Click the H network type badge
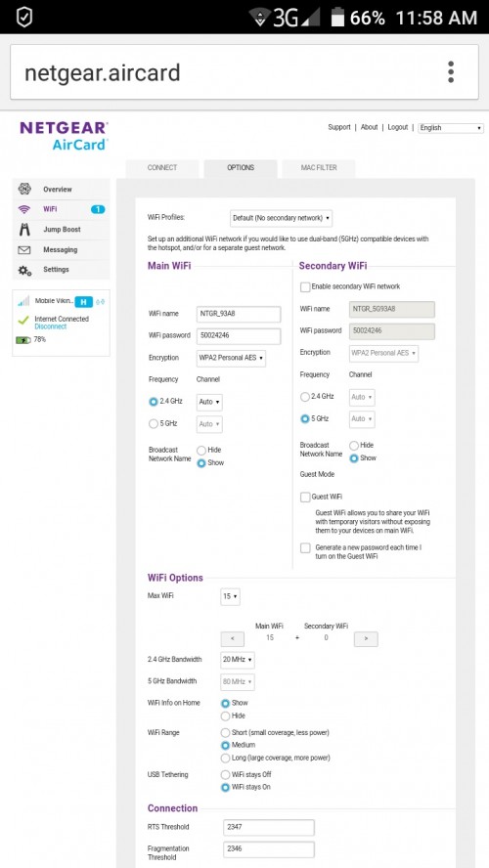The image size is (489, 868). [83, 302]
